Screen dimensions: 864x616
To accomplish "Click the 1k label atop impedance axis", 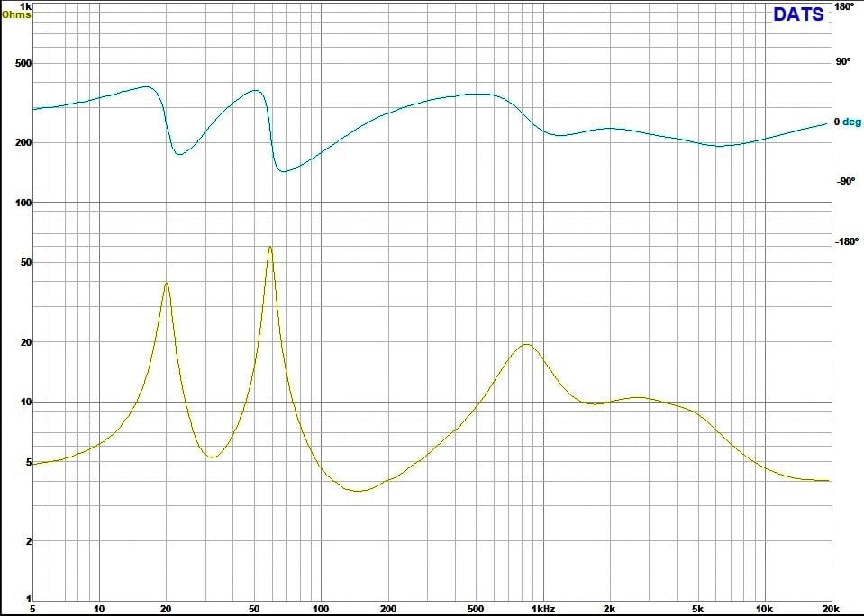I will pos(25,6).
